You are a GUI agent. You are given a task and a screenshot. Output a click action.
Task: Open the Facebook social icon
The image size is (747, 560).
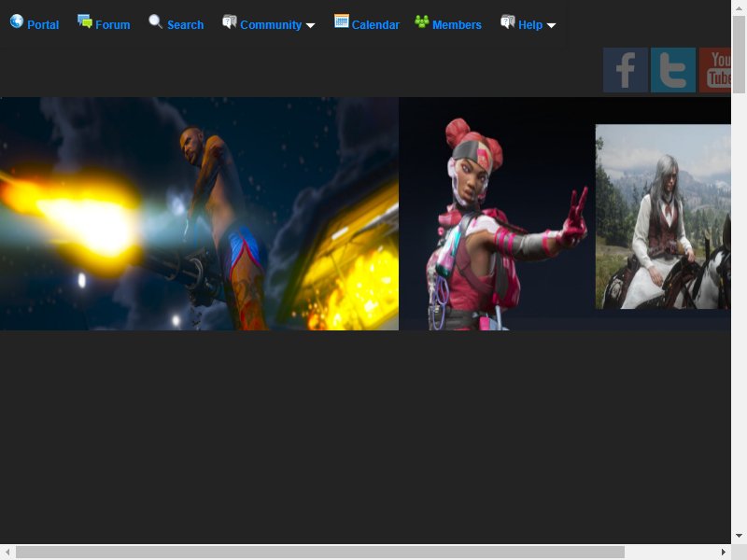coord(626,70)
